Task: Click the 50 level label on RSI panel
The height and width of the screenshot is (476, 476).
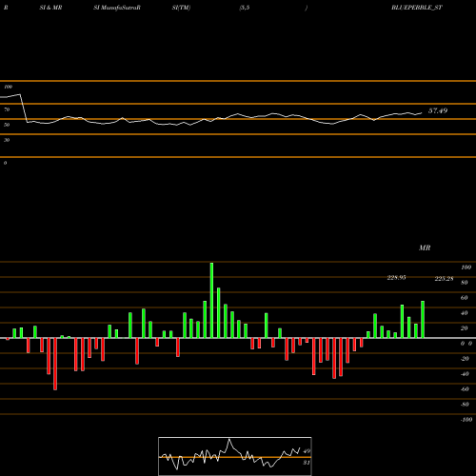Action: [x=7, y=125]
